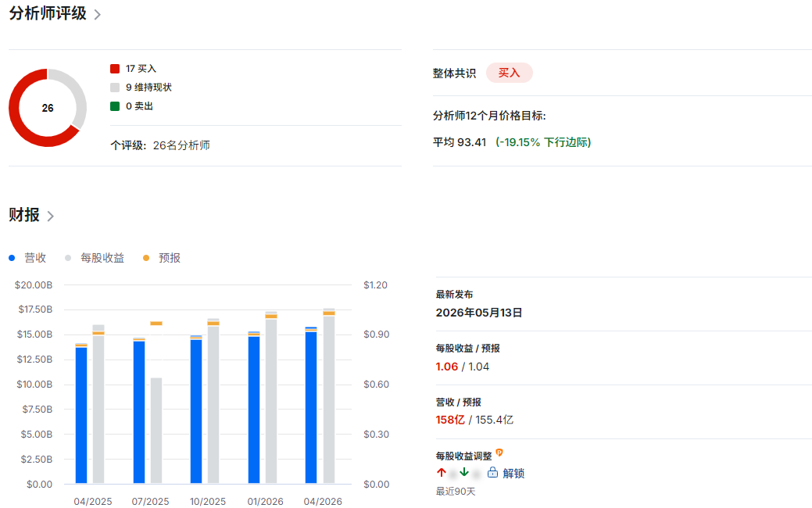
Task: Click the 最近90天 label
Action: coord(455,492)
